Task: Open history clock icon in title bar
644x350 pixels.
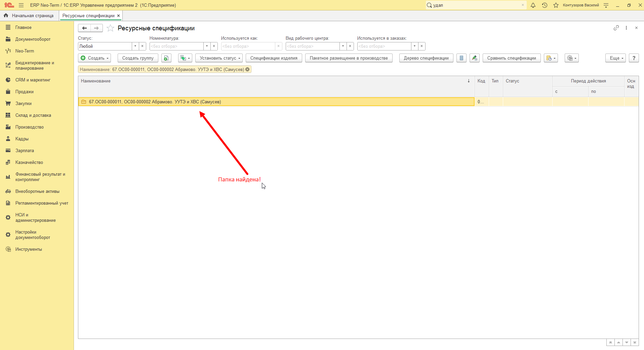Action: pyautogui.click(x=545, y=5)
